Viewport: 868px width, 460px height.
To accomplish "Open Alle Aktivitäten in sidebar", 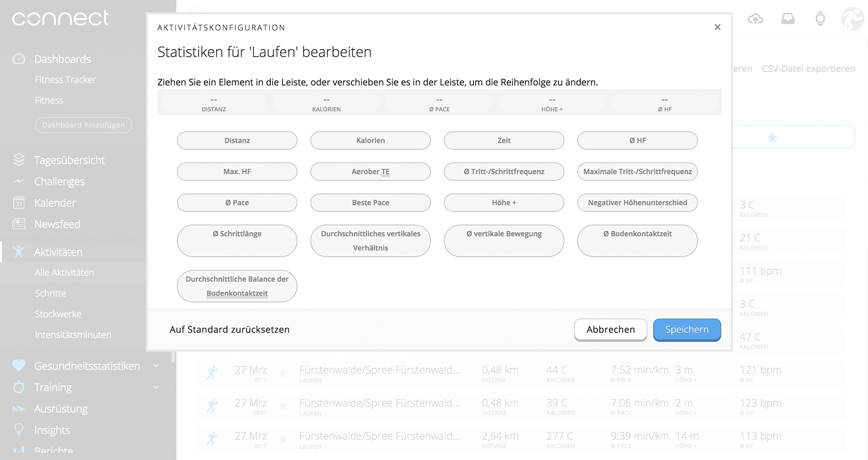I will (64, 272).
